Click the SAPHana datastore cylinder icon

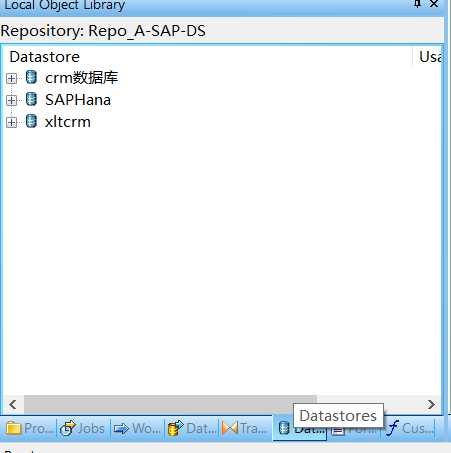coord(31,99)
